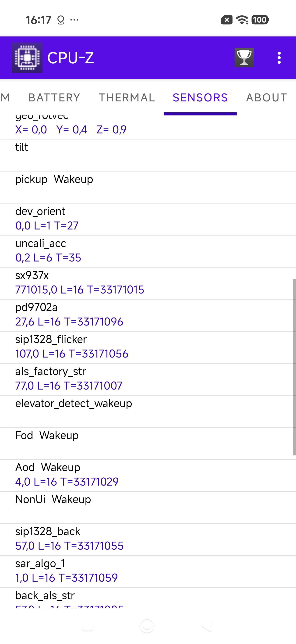Click the sensor list scrollbar
The width and height of the screenshot is (296, 644).
(294, 366)
